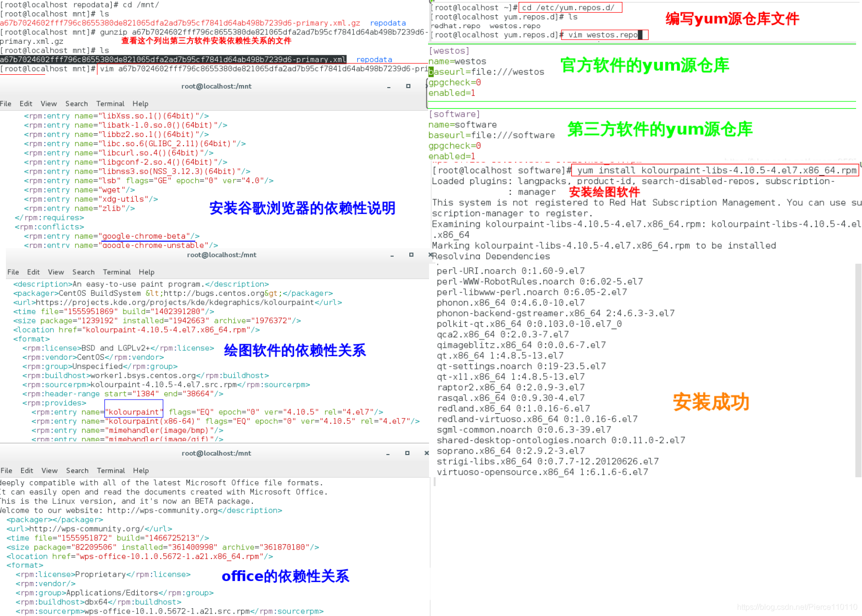Click the 'qt-settings.noarch' package line
The image size is (862, 616).
[521, 367]
